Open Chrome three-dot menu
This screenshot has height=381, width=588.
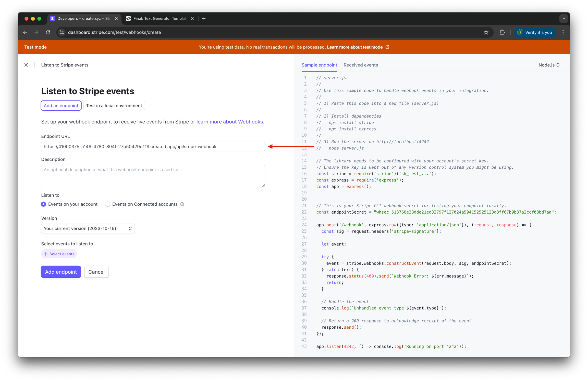(x=563, y=32)
